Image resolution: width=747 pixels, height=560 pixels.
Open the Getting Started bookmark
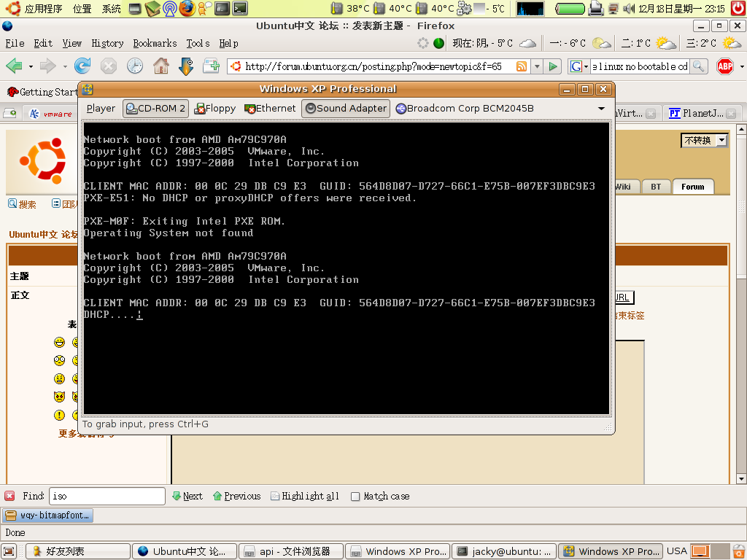pos(42,92)
